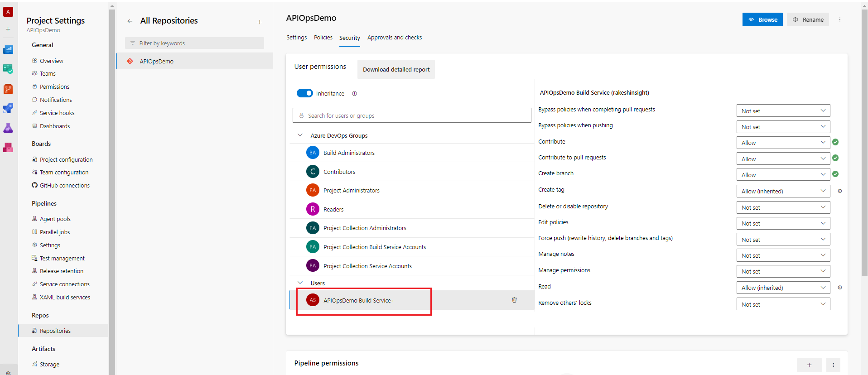Open Create tag permission dropdown
This screenshot has height=375, width=868.
coord(783,191)
